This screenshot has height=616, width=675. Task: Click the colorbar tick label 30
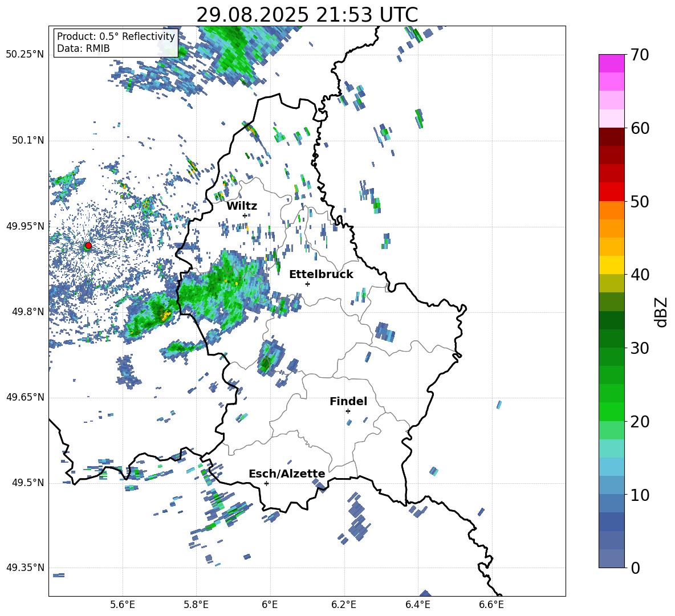pyautogui.click(x=640, y=348)
